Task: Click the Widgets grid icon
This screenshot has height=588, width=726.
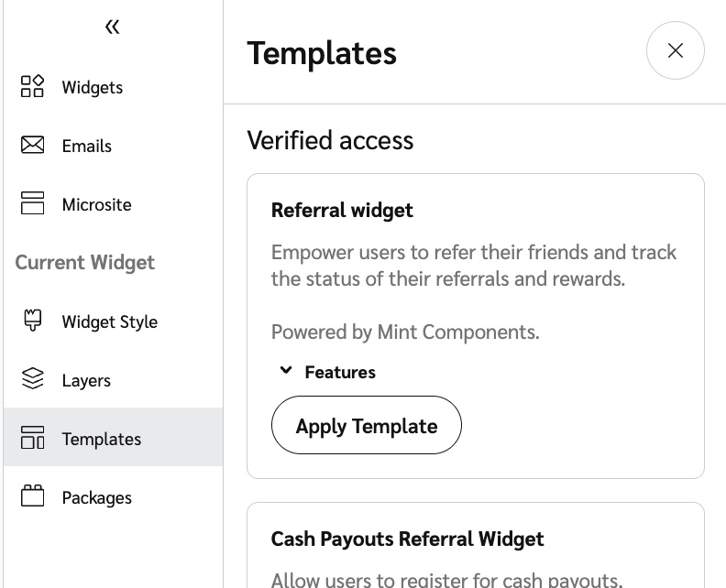Action: [33, 87]
